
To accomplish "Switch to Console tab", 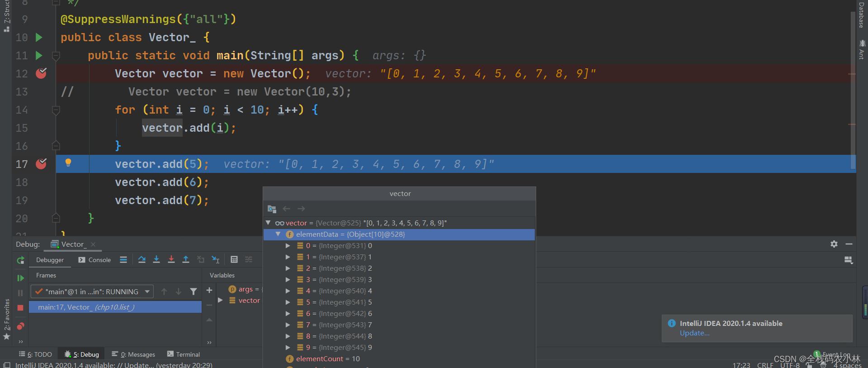I will 94,260.
